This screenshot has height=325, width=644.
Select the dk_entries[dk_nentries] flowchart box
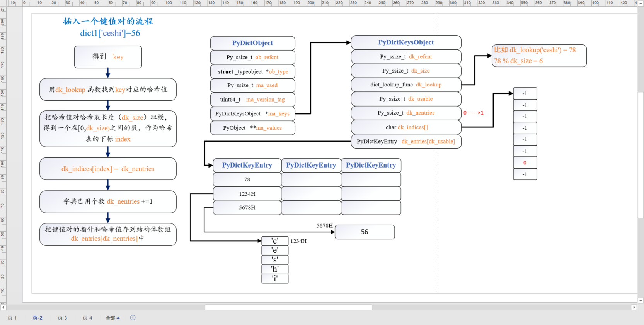(x=108, y=234)
